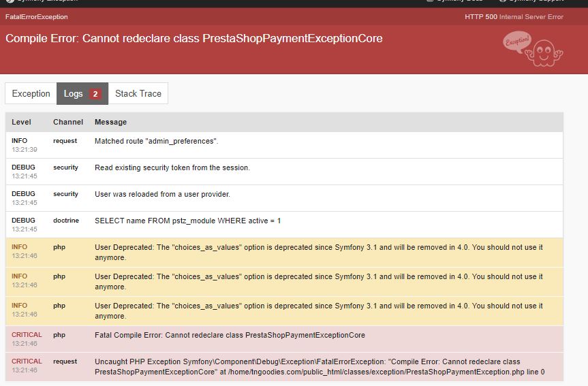The width and height of the screenshot is (588, 386).
Task: Click INFO level in the Matched route row
Action: pyautogui.click(x=20, y=140)
